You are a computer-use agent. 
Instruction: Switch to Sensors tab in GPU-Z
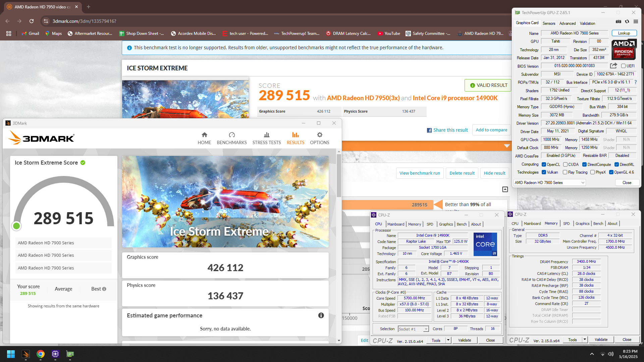(549, 23)
